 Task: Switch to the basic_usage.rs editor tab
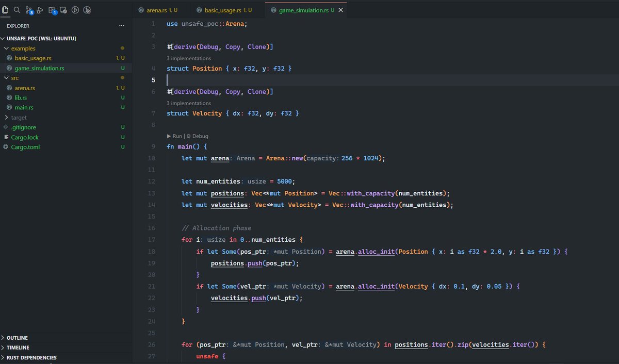(227, 10)
